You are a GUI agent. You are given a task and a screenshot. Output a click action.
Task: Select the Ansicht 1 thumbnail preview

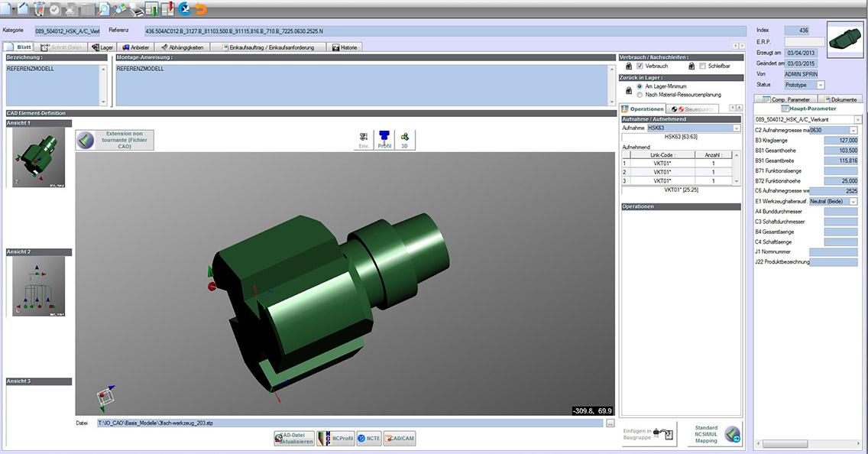(x=38, y=158)
